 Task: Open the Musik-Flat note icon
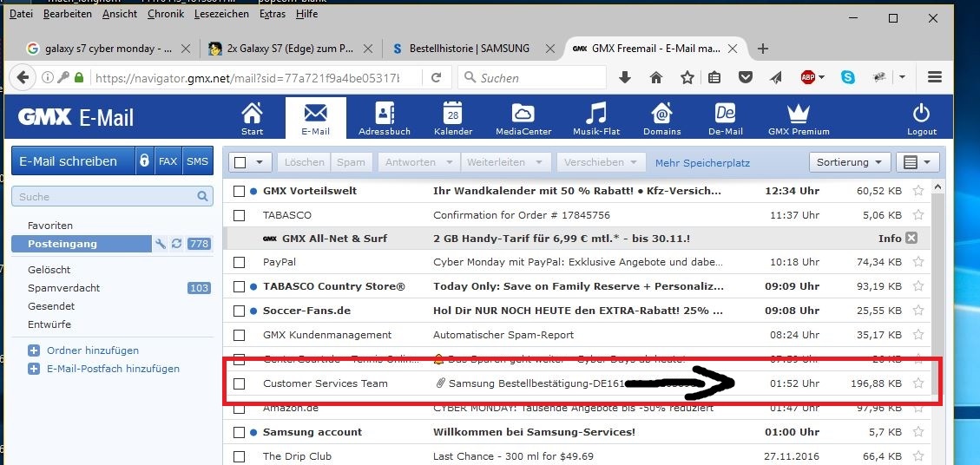595,113
